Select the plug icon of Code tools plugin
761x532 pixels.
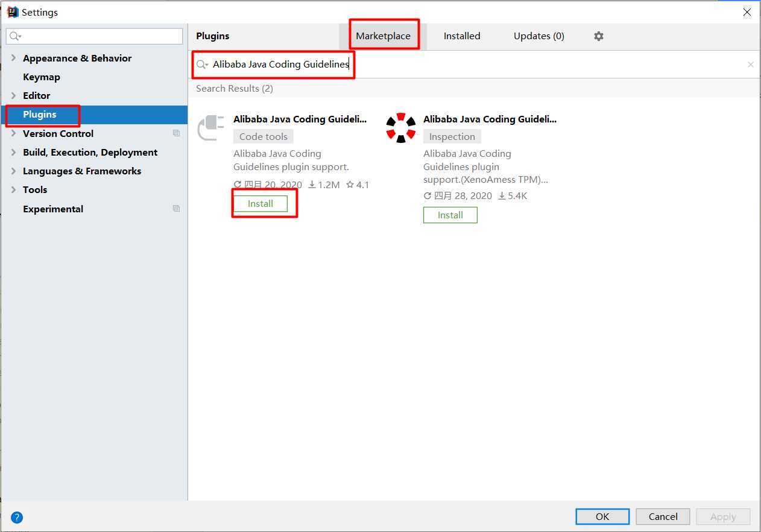coord(211,127)
